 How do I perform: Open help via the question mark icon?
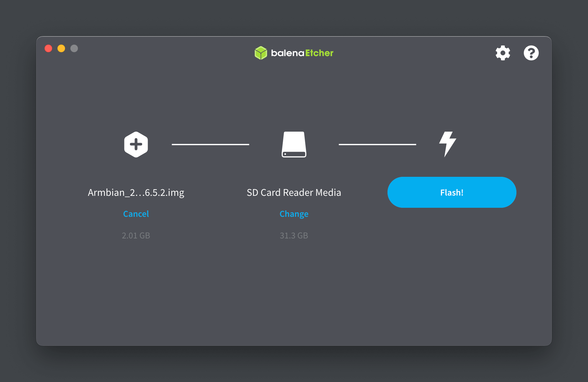[x=531, y=53]
